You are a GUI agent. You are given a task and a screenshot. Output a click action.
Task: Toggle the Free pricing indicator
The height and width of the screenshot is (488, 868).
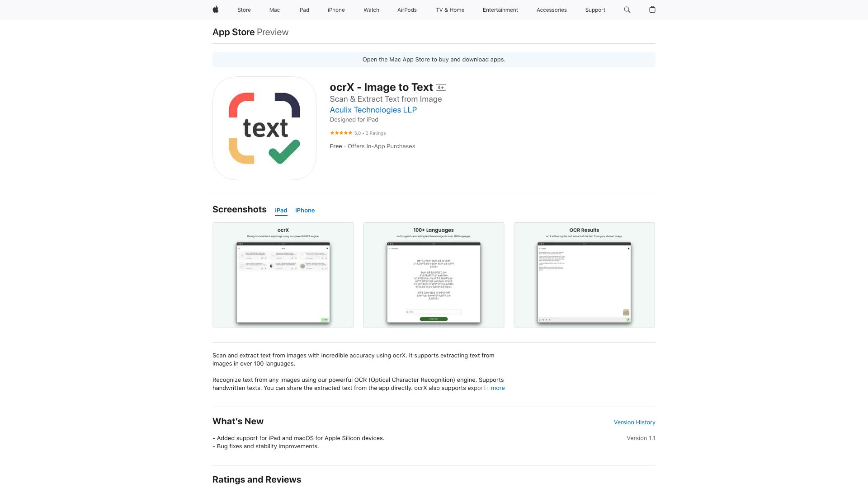pyautogui.click(x=335, y=146)
